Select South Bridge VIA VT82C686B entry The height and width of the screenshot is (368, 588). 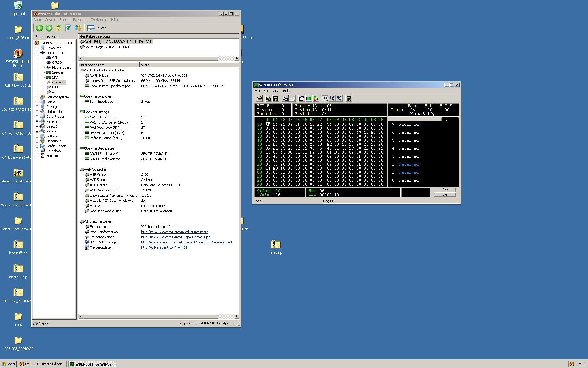pyautogui.click(x=107, y=47)
